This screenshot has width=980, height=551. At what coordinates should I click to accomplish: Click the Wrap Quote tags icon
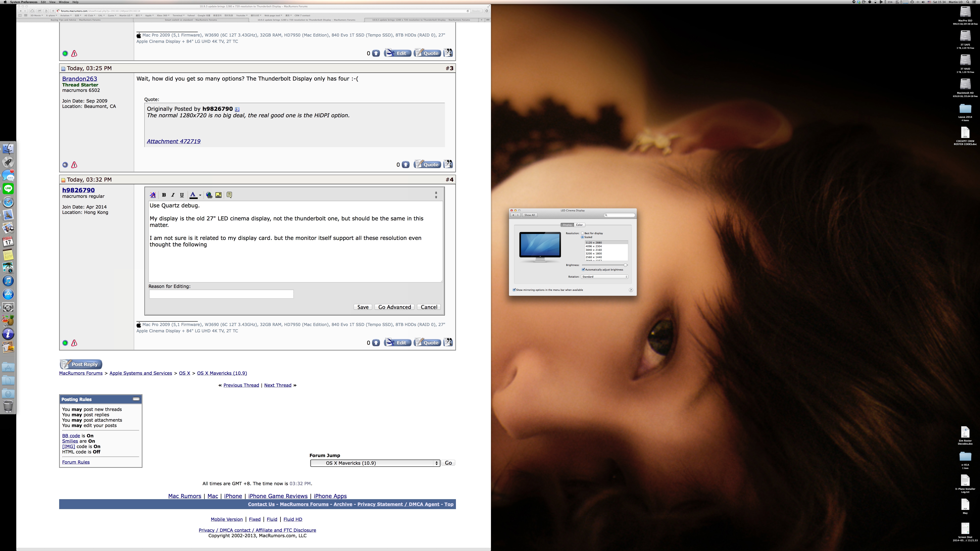[229, 195]
